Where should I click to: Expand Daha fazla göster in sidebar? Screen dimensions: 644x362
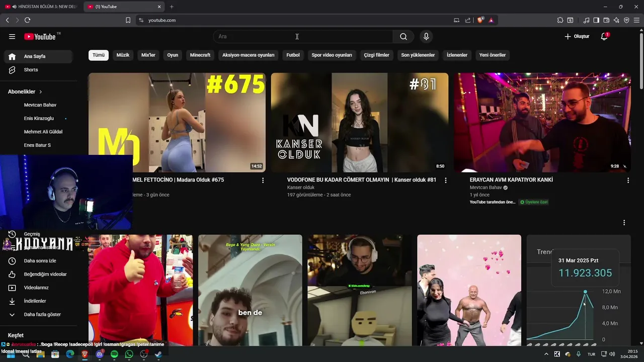point(42,314)
